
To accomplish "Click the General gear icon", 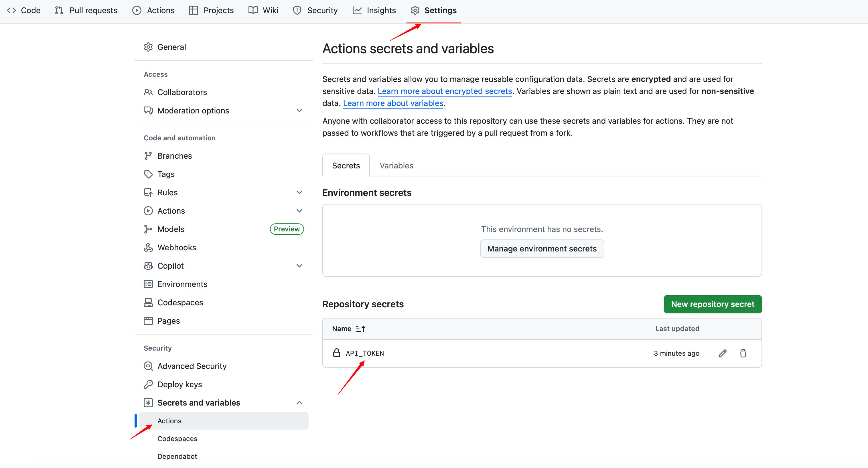I will [x=148, y=47].
